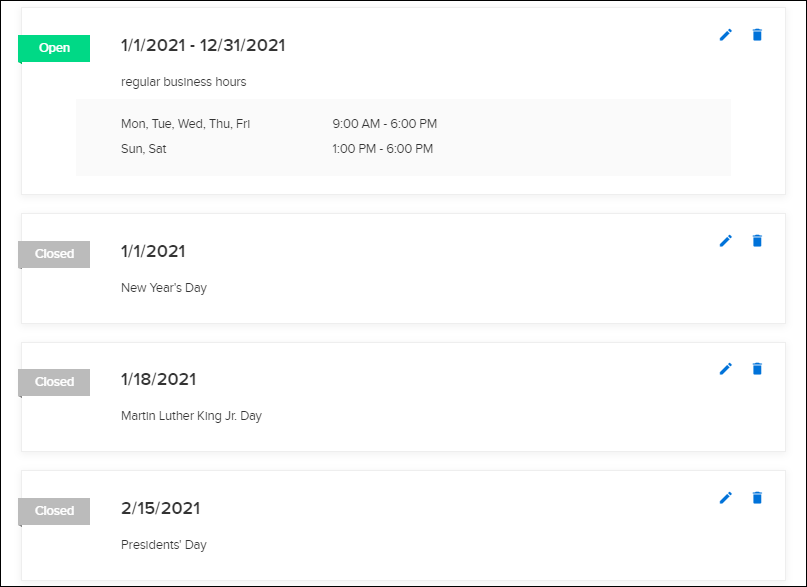Click the Sun, Sat hours row

click(404, 149)
